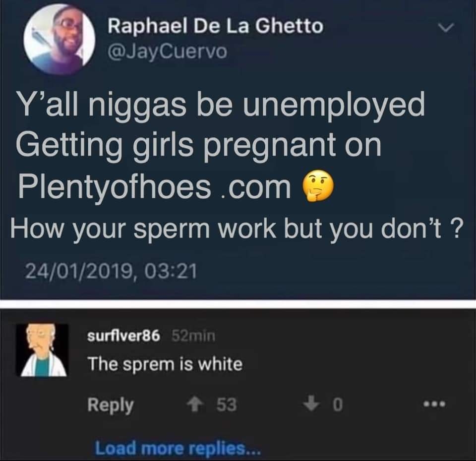The width and height of the screenshot is (476, 461).
Task: Click the surflver86 username
Action: 123,336
